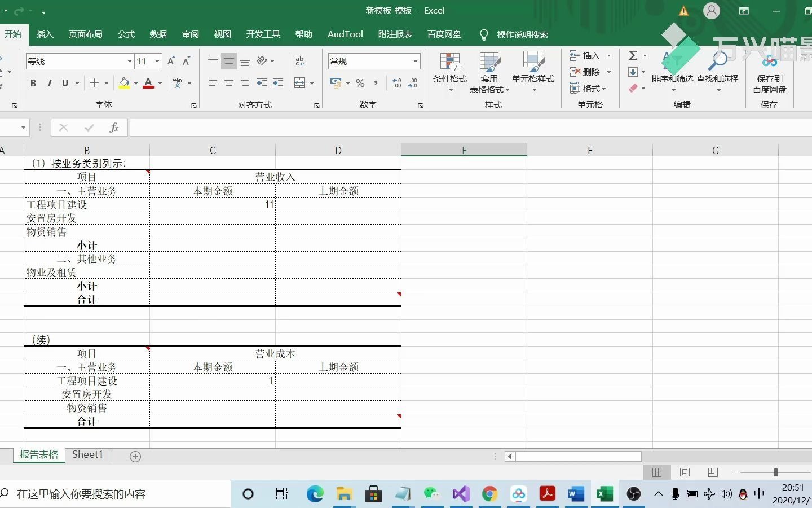Toggle Italic formatting
812x508 pixels.
tap(49, 83)
